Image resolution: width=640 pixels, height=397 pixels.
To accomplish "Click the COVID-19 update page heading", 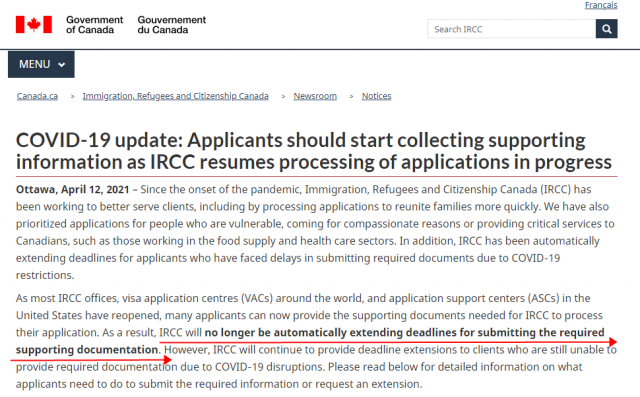I will pyautogui.click(x=313, y=151).
